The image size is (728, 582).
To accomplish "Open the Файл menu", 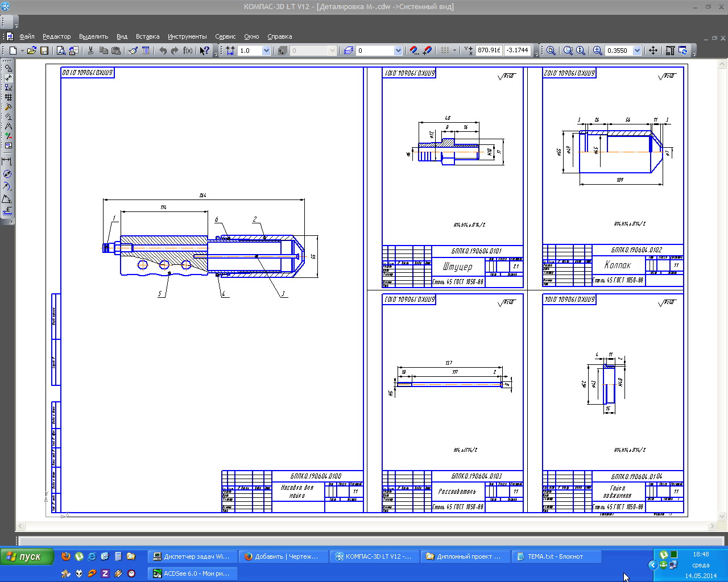I will pos(27,36).
